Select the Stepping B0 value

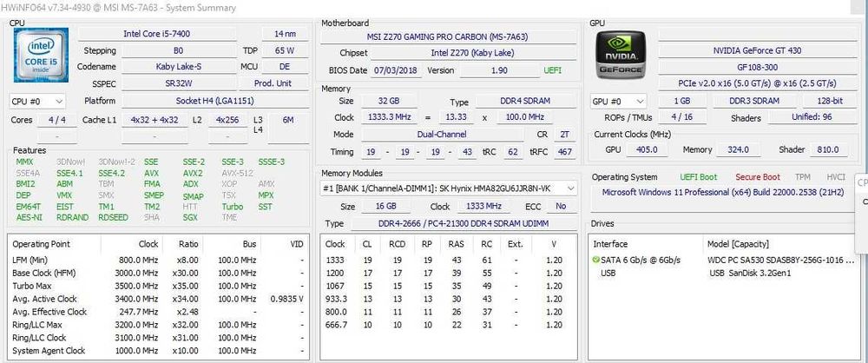(178, 50)
